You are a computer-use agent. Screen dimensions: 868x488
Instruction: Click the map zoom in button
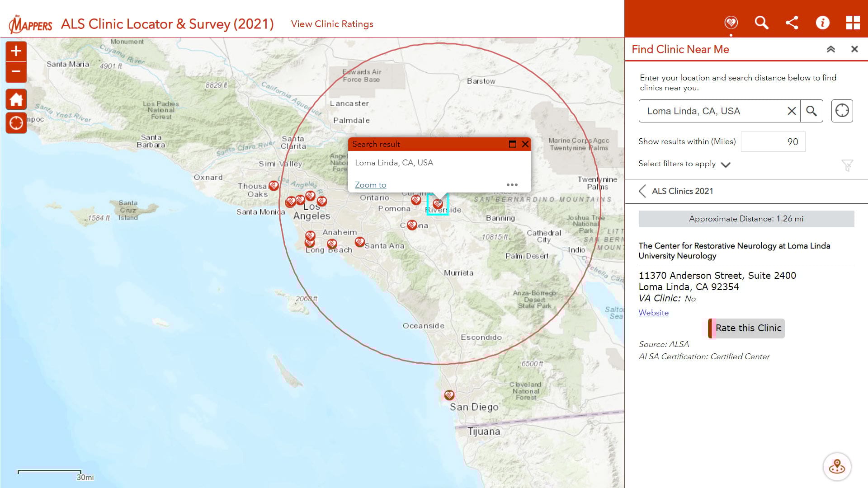[16, 51]
